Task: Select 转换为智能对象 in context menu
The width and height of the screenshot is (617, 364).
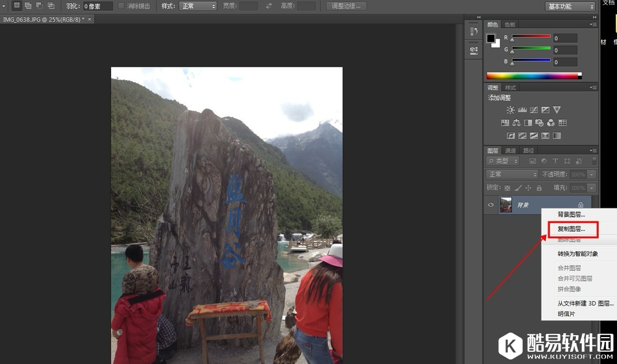Action: tap(577, 254)
